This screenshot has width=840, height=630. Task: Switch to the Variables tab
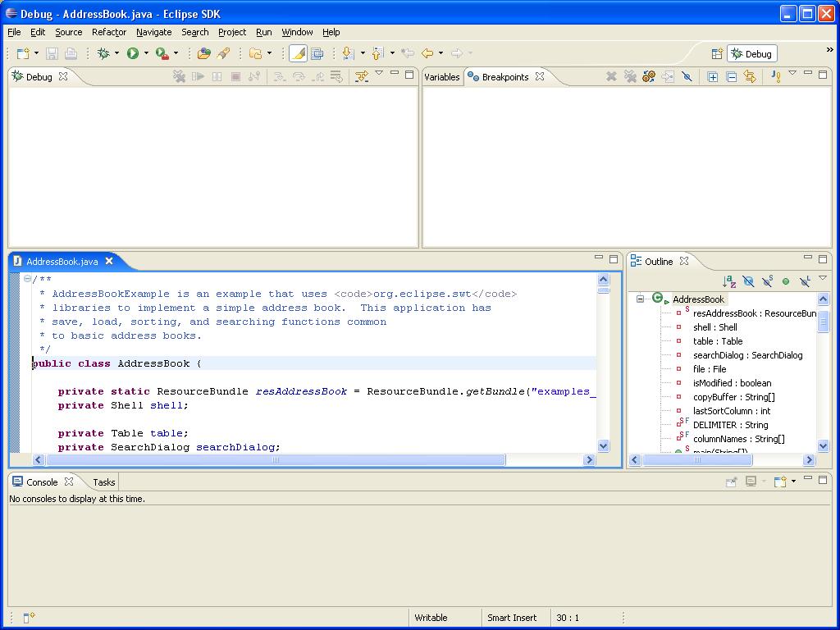(x=442, y=77)
